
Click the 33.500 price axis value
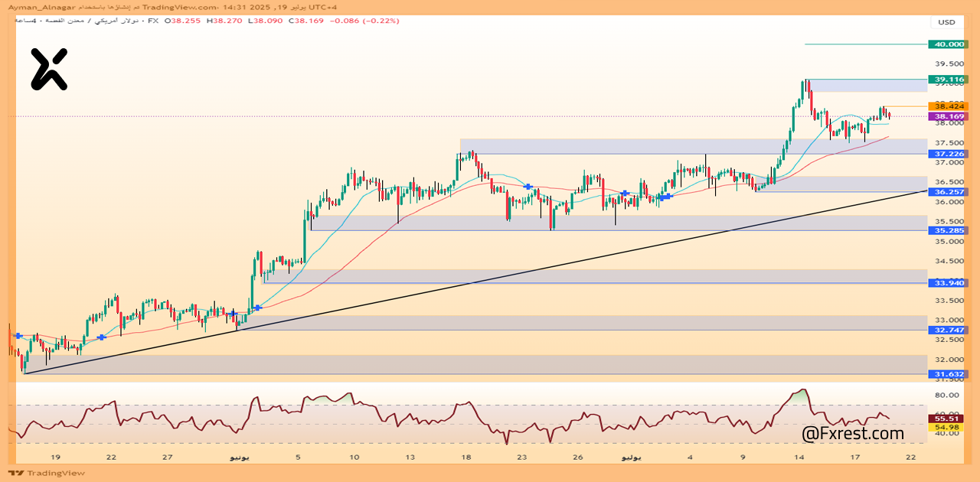click(x=948, y=301)
